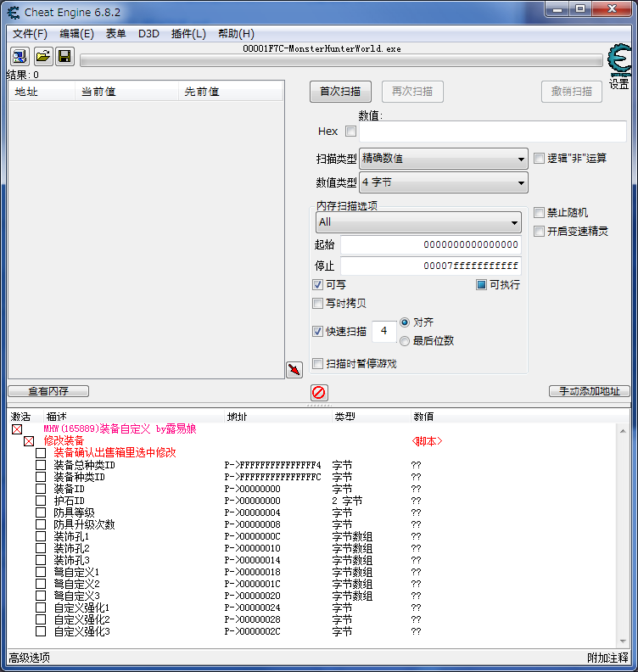Toggle the 可写 checkbox
This screenshot has width=638, height=672.
(x=317, y=284)
